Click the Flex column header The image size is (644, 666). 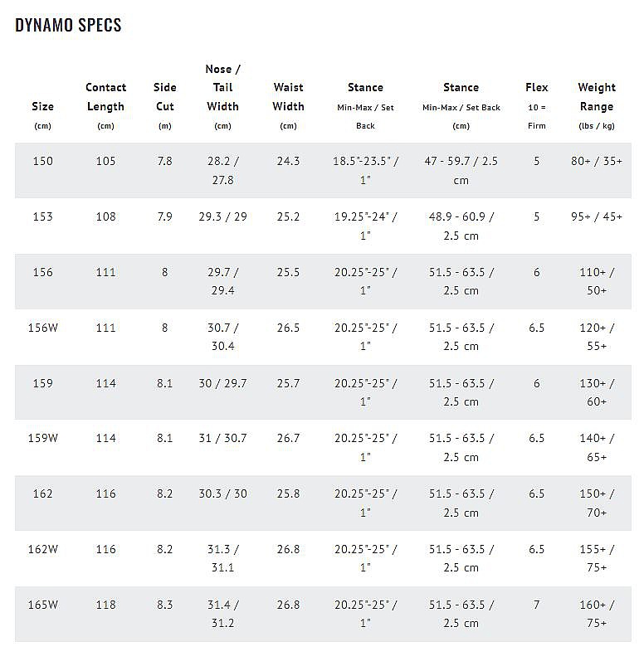[536, 106]
